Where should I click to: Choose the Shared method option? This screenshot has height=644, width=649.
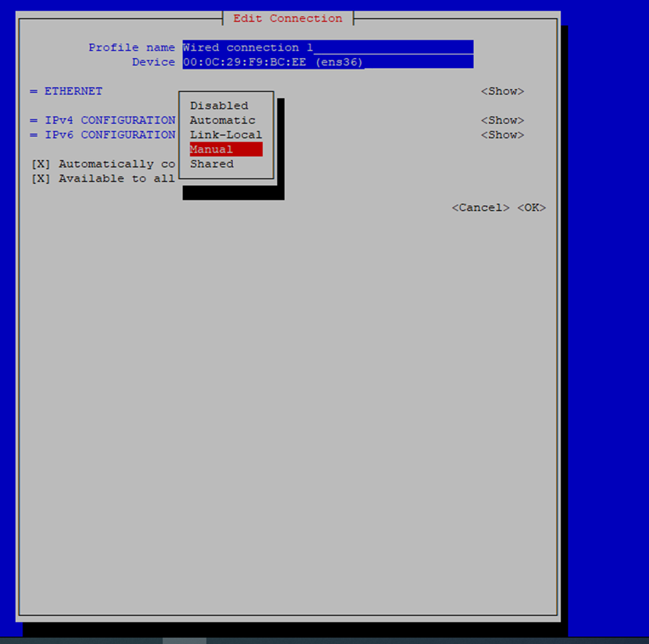point(212,164)
